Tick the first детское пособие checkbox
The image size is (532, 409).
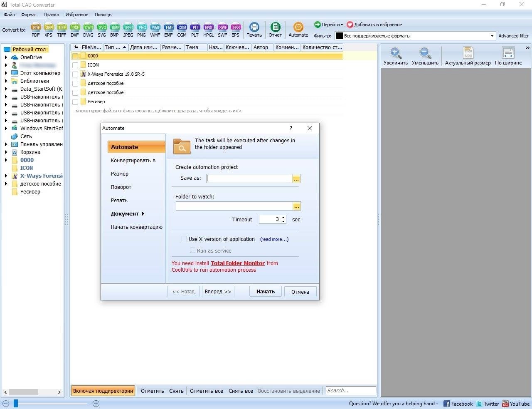click(75, 83)
